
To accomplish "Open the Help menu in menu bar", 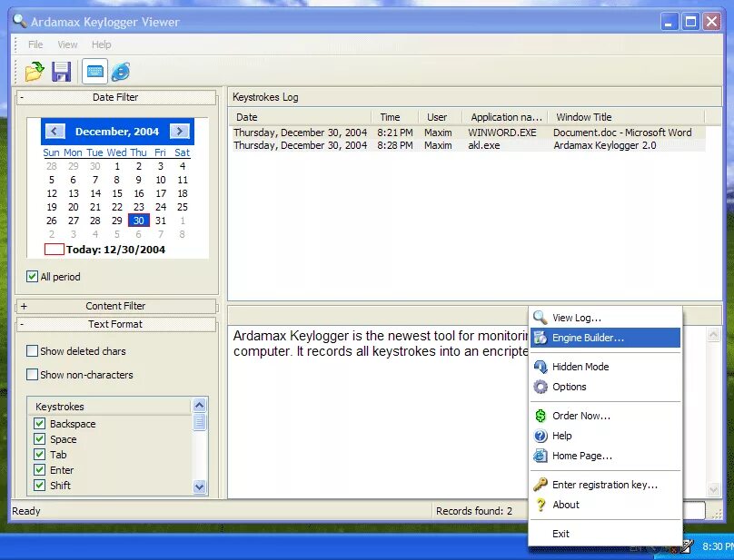I will [x=101, y=44].
